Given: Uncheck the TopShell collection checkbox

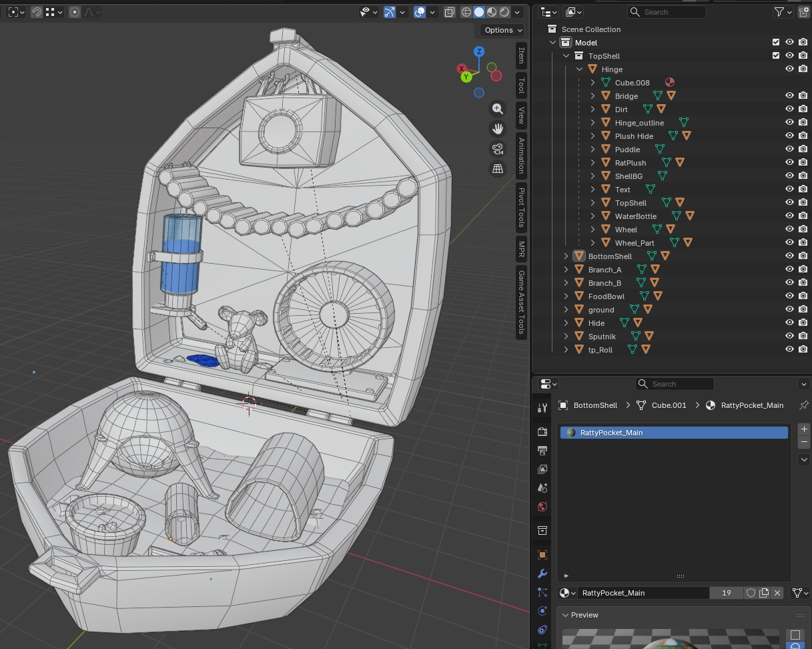Looking at the screenshot, I should coord(776,55).
